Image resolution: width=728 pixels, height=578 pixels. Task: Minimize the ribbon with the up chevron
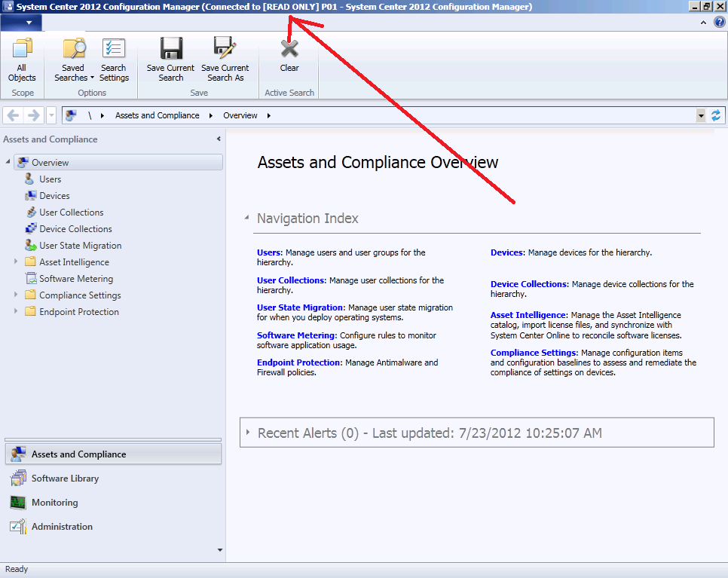coord(703,23)
